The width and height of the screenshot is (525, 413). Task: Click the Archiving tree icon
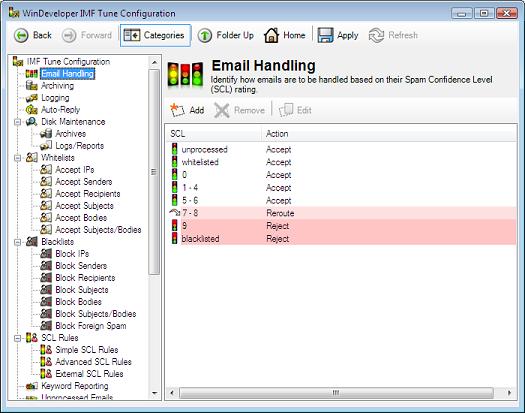[32, 86]
